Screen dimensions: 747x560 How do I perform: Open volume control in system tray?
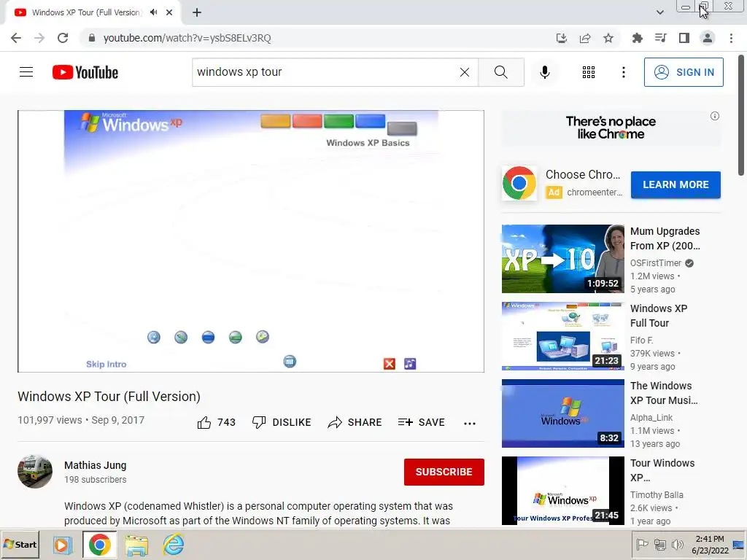tap(677, 544)
